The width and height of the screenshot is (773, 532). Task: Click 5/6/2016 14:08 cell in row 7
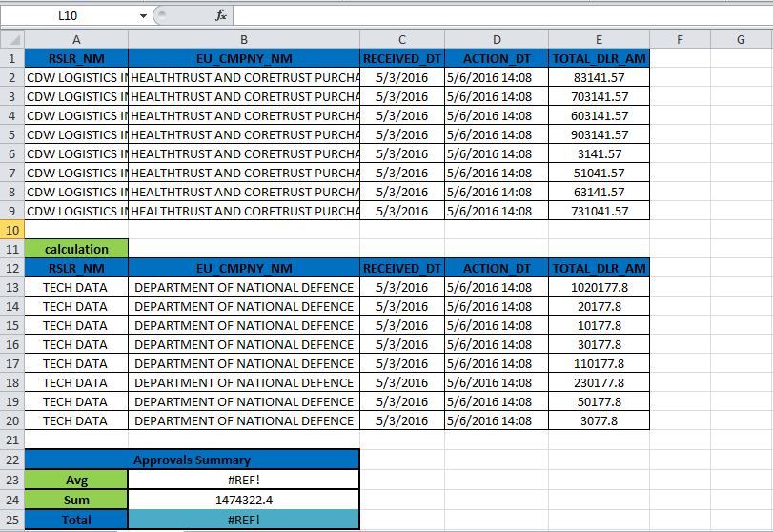click(x=497, y=174)
